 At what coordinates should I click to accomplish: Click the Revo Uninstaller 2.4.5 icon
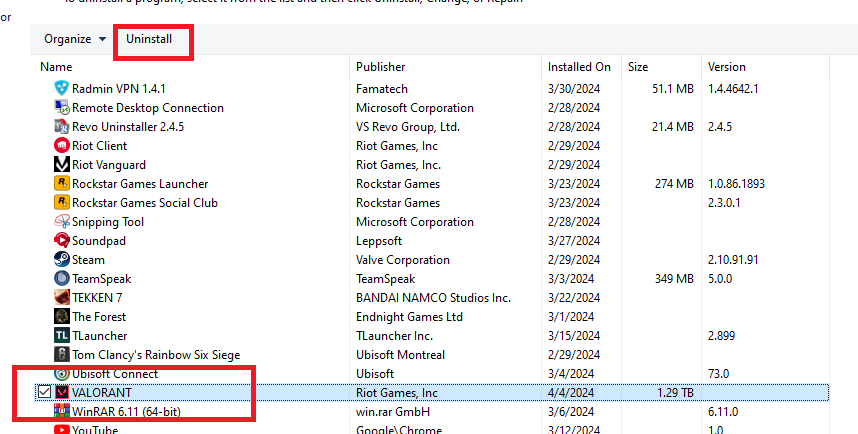(62, 126)
